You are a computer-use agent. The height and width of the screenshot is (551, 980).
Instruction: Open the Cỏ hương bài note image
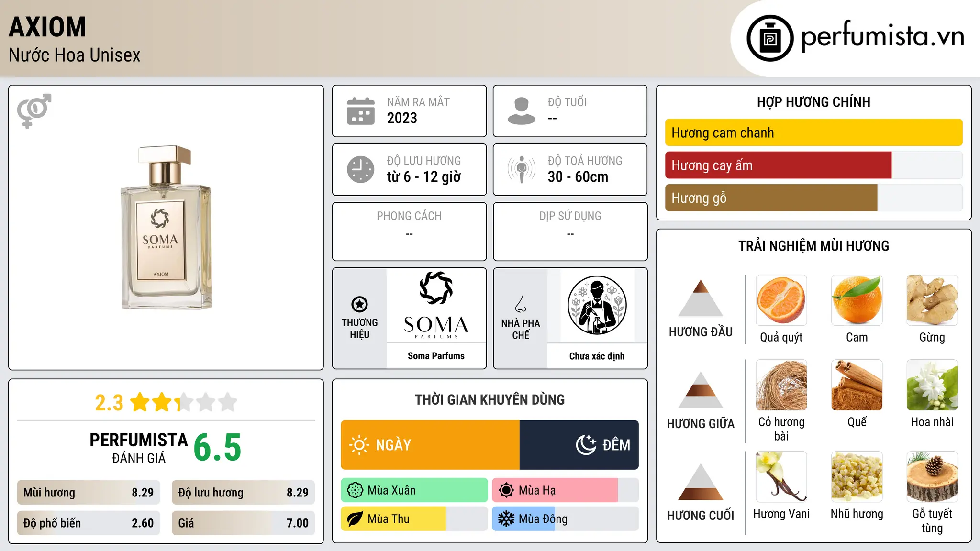(781, 385)
